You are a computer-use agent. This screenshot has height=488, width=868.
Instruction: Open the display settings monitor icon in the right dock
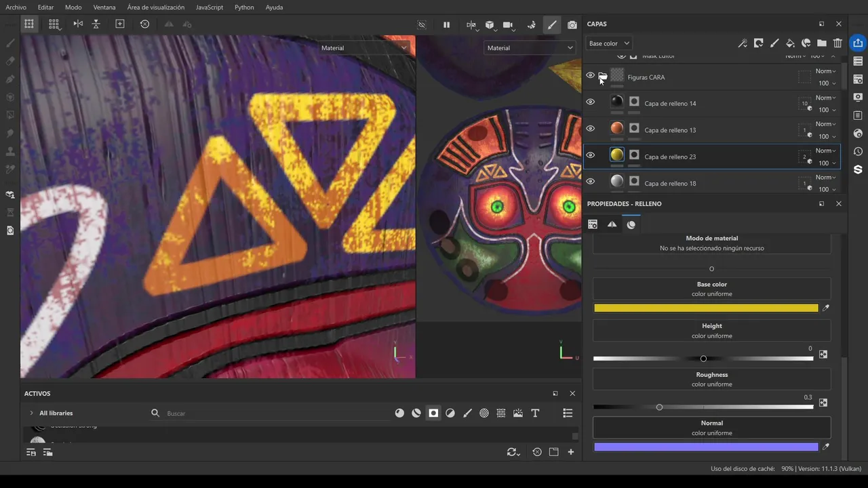pyautogui.click(x=858, y=97)
